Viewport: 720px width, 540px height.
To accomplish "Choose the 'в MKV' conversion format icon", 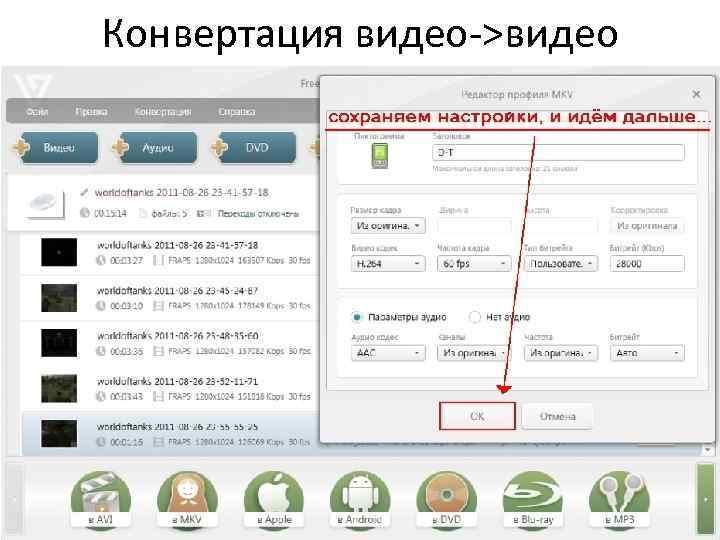I will point(187,500).
